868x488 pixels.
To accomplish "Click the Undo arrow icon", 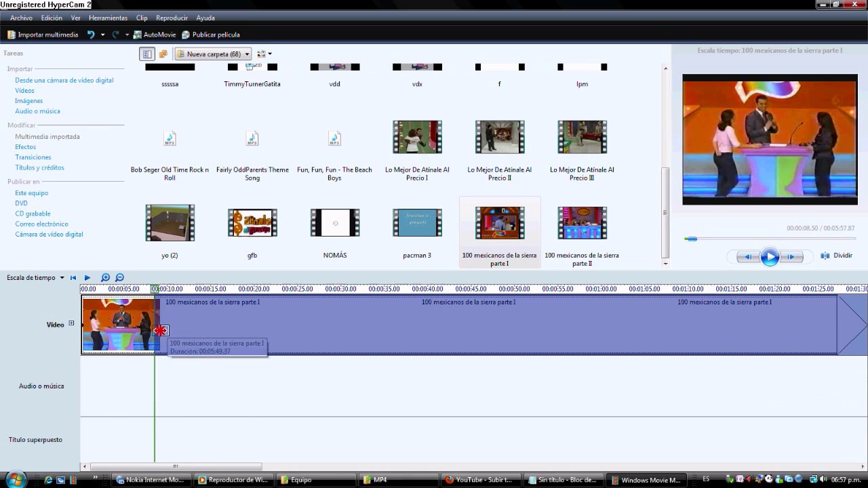I will (x=91, y=35).
